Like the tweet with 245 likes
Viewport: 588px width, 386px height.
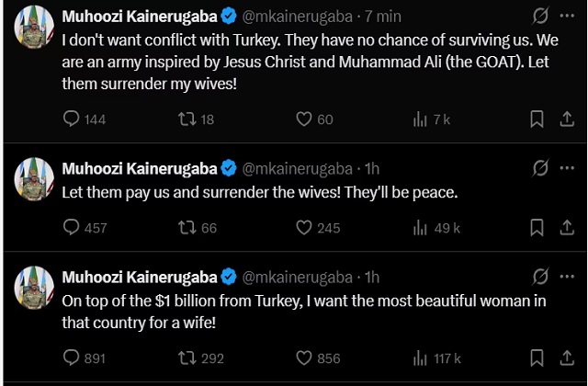[x=304, y=228]
